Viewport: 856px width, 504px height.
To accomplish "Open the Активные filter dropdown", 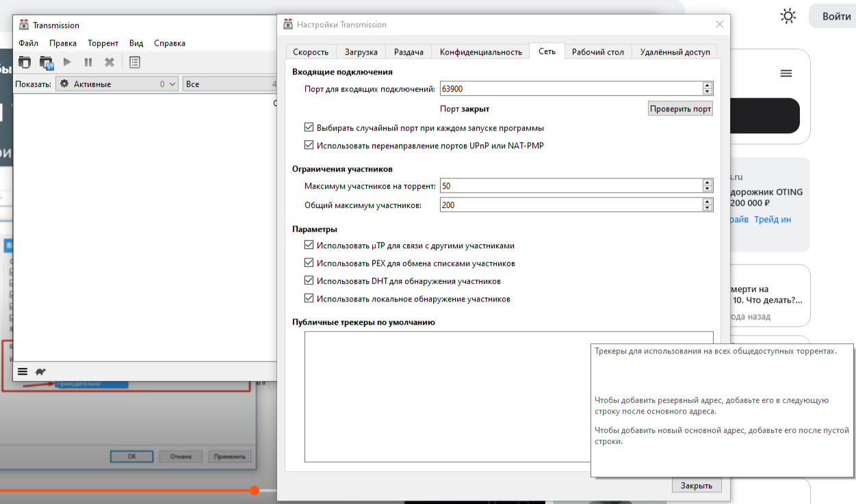I will tap(117, 84).
